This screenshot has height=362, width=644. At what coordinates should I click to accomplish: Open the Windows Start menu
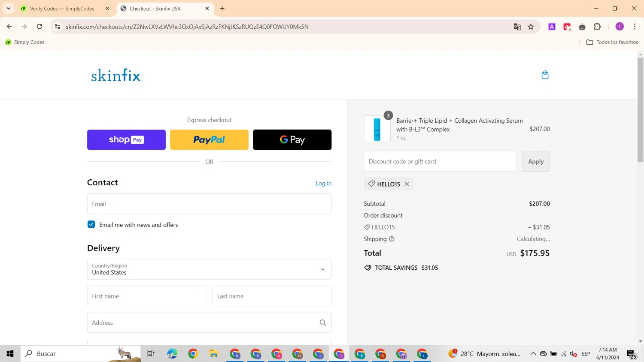[10, 354]
